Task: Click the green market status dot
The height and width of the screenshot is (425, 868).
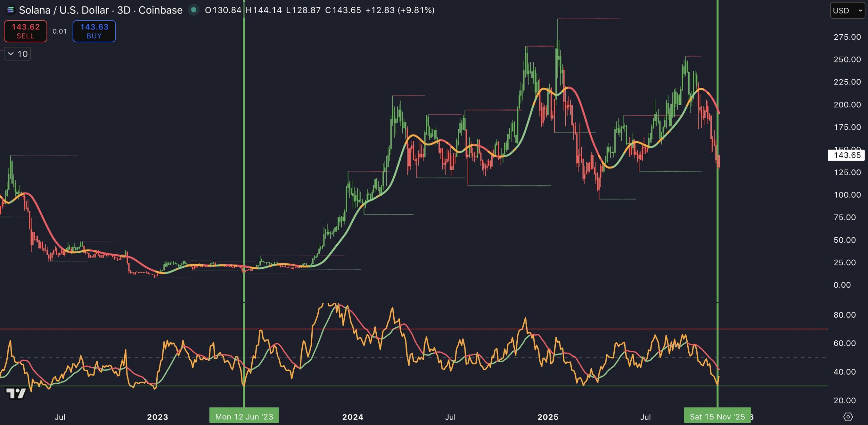Action: [194, 10]
